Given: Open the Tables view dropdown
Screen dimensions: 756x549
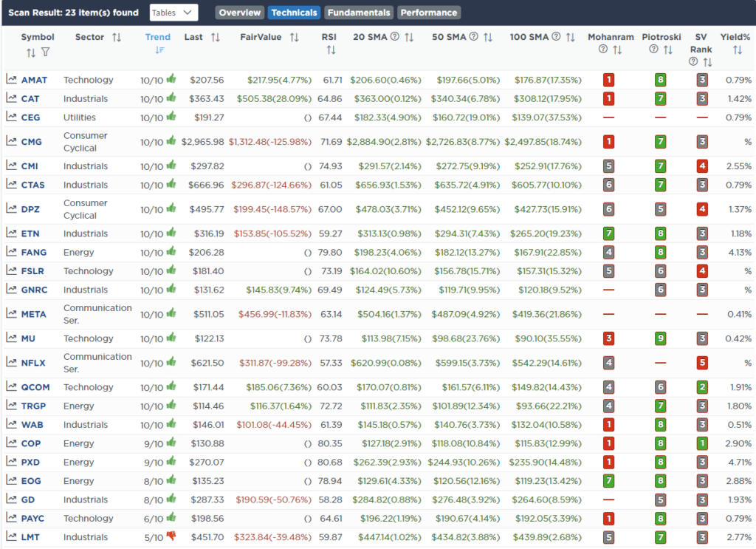Looking at the screenshot, I should [173, 13].
